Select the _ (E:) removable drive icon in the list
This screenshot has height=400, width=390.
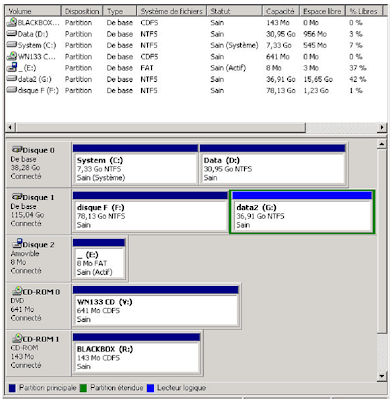(x=12, y=67)
